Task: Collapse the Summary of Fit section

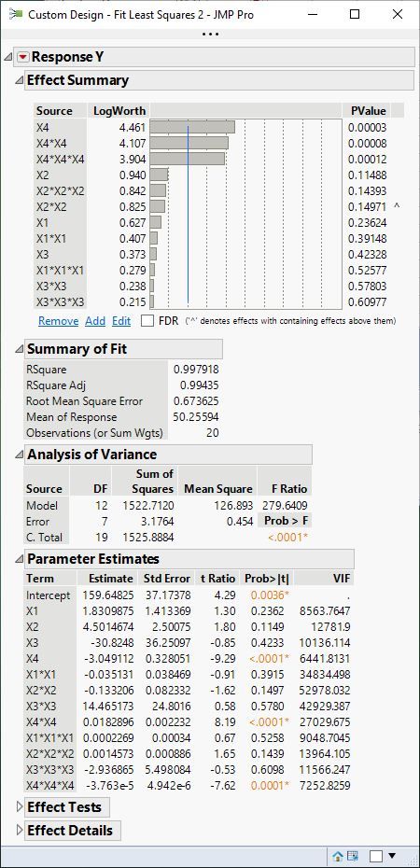Action: pos(20,349)
